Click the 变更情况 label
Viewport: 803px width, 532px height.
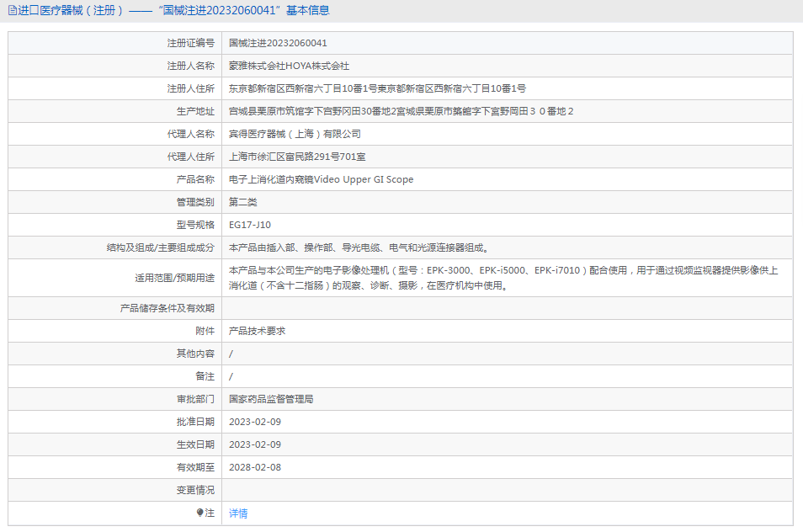tap(195, 490)
